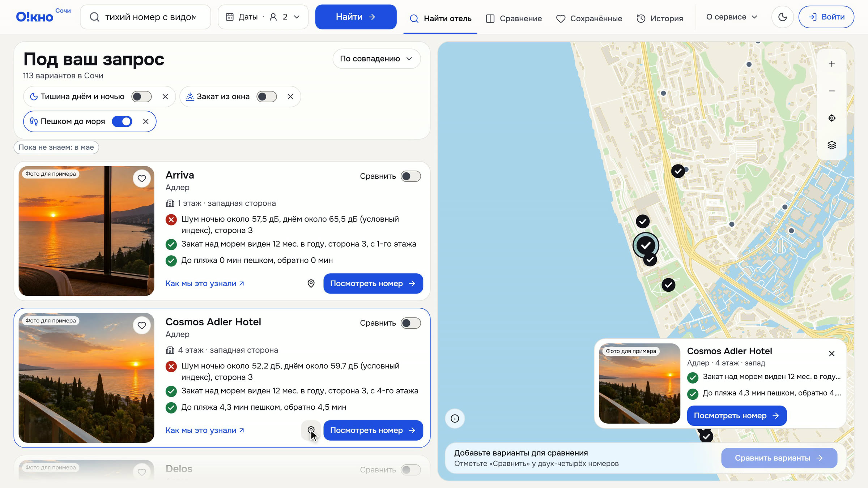Enable the Закат из окна toggle

pos(267,97)
